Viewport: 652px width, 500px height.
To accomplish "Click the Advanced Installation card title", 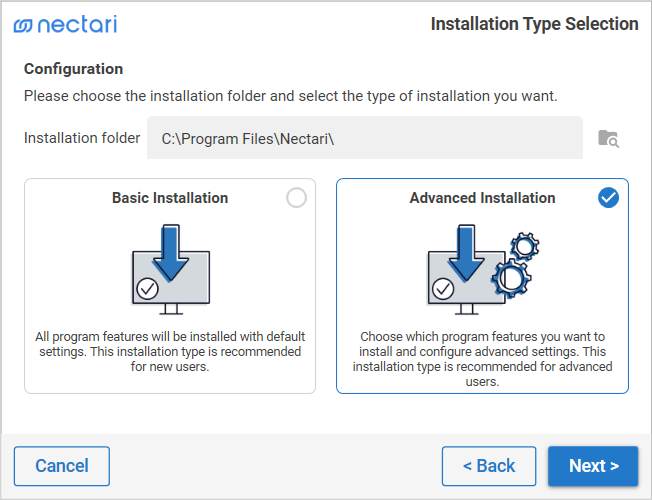I will point(482,198).
